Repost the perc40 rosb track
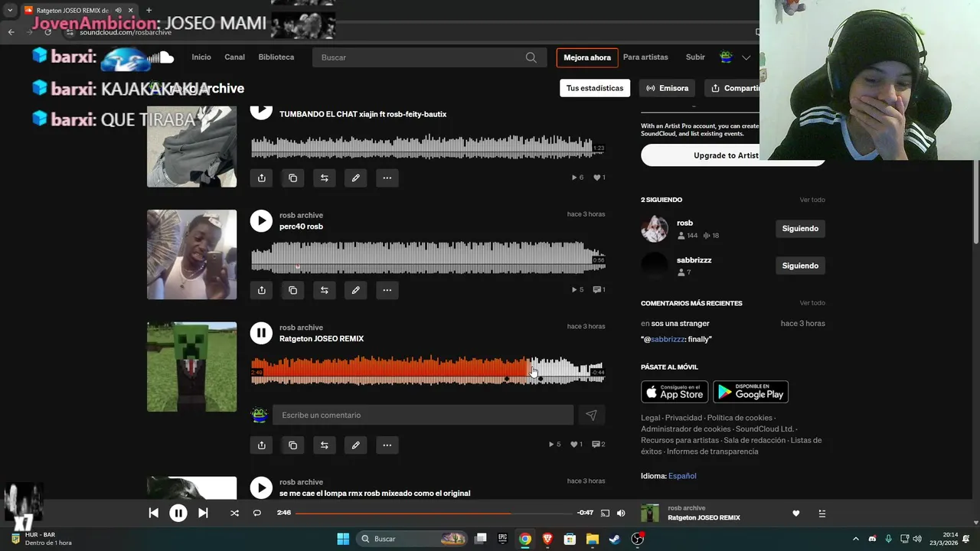The width and height of the screenshot is (980, 551). click(x=324, y=290)
